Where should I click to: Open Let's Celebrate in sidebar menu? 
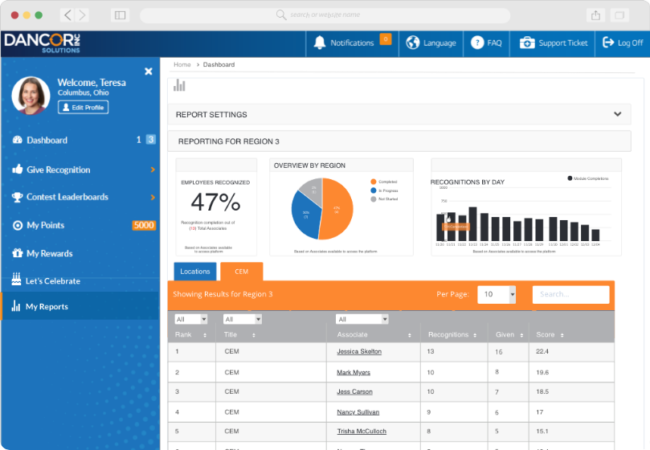[x=53, y=281]
